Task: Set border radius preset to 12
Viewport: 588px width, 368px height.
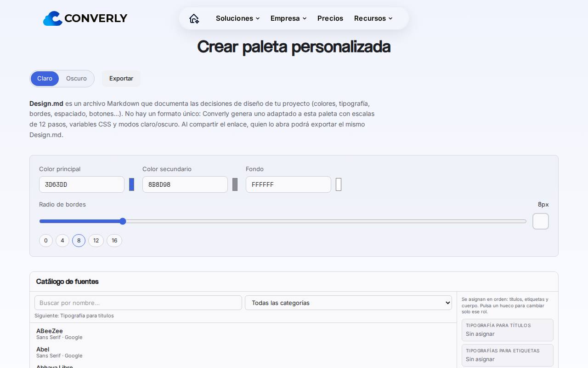Action: pos(96,241)
